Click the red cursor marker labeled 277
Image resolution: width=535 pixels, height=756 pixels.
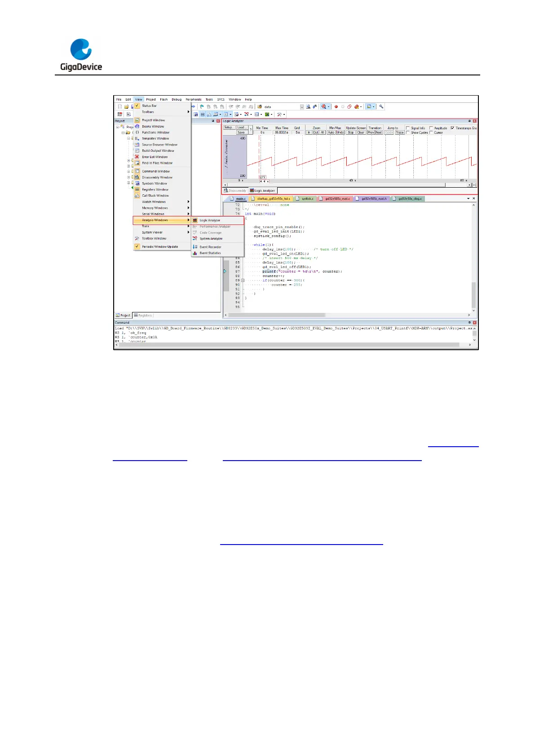[x=263, y=177]
